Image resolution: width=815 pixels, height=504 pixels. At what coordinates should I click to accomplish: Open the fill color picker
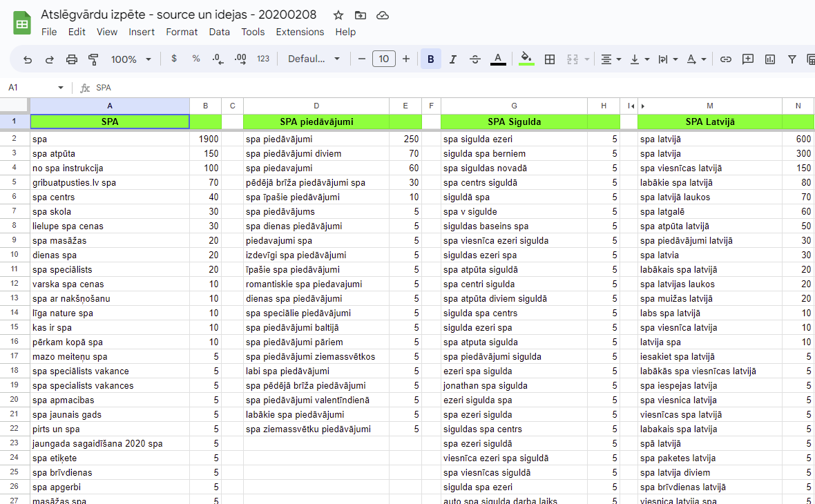[526, 59]
